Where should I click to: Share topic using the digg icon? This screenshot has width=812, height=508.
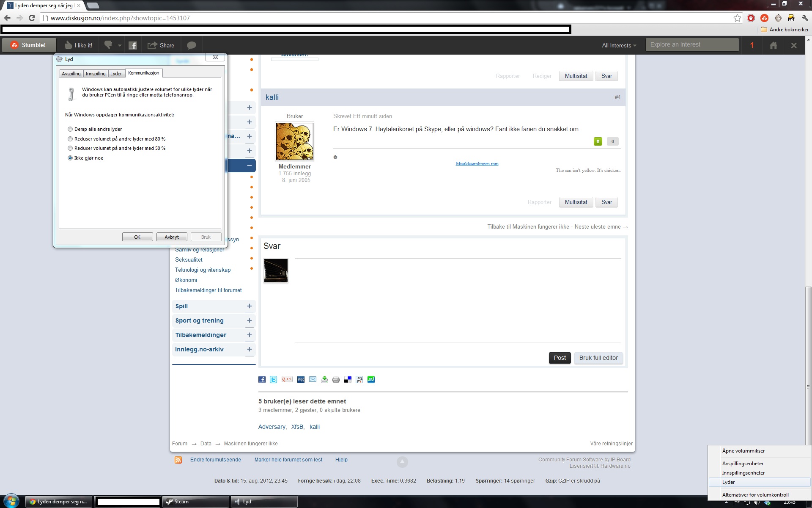(301, 379)
